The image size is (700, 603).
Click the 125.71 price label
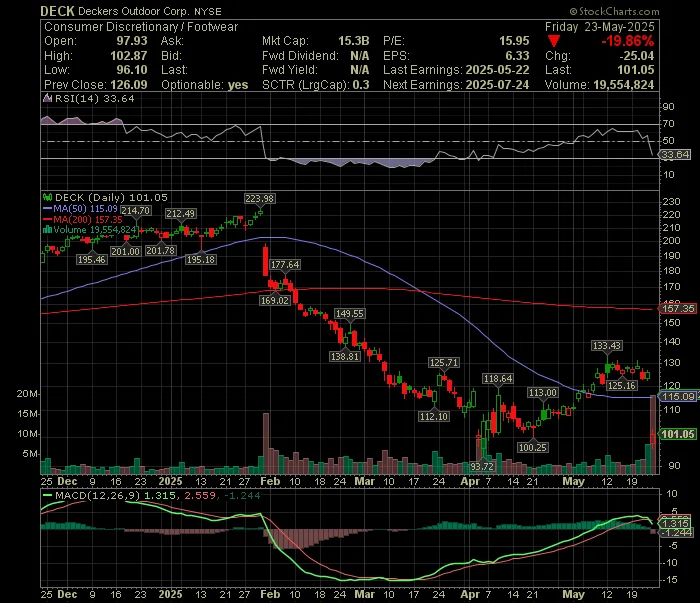(x=444, y=362)
